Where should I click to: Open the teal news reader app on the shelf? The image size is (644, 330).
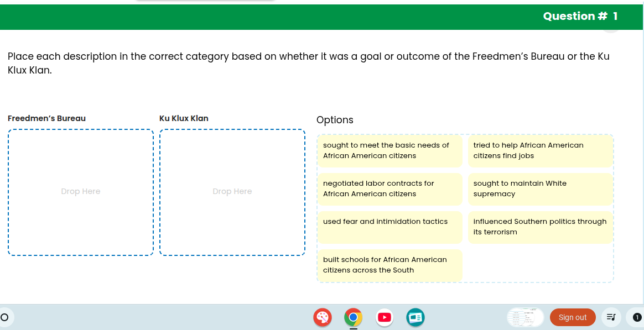(x=415, y=317)
